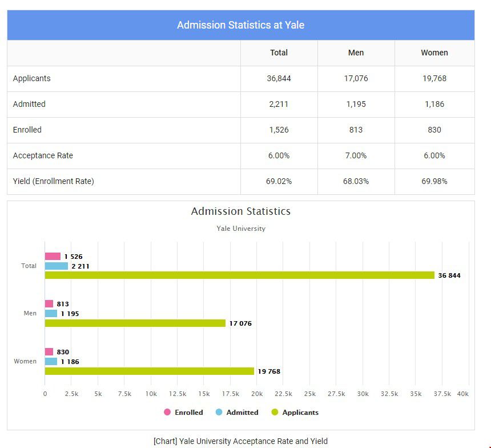The height and width of the screenshot is (448, 491).
Task: Click the Admitted row label in table
Action: pyautogui.click(x=29, y=104)
